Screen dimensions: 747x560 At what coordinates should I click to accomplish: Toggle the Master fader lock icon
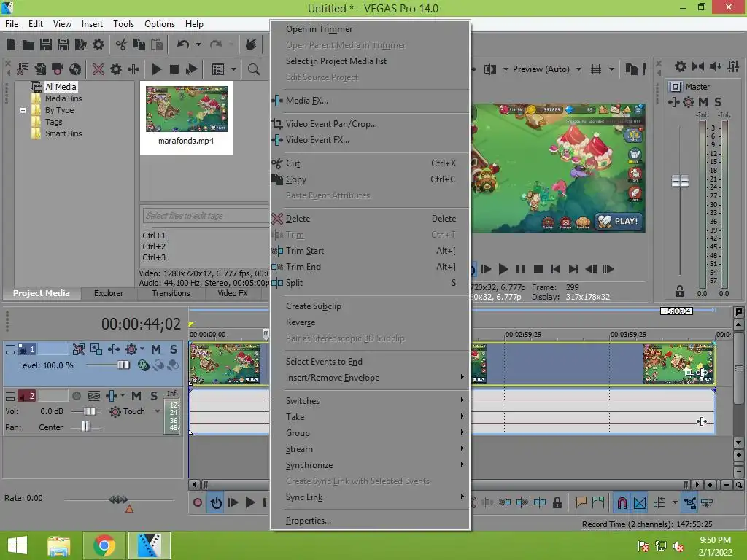coord(680,291)
